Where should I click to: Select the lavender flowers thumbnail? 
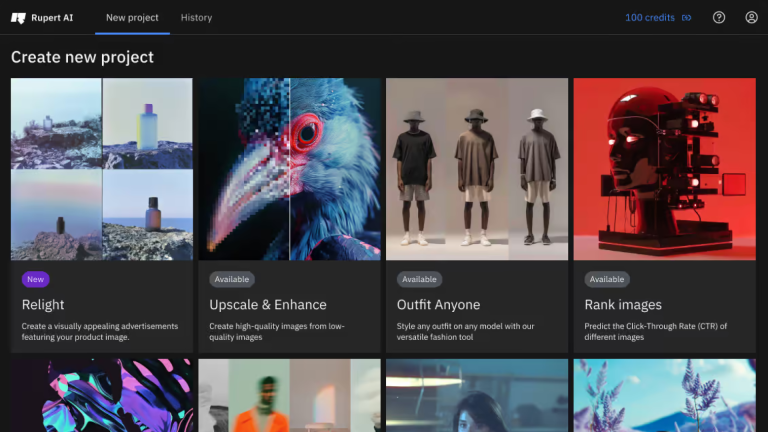pyautogui.click(x=664, y=396)
